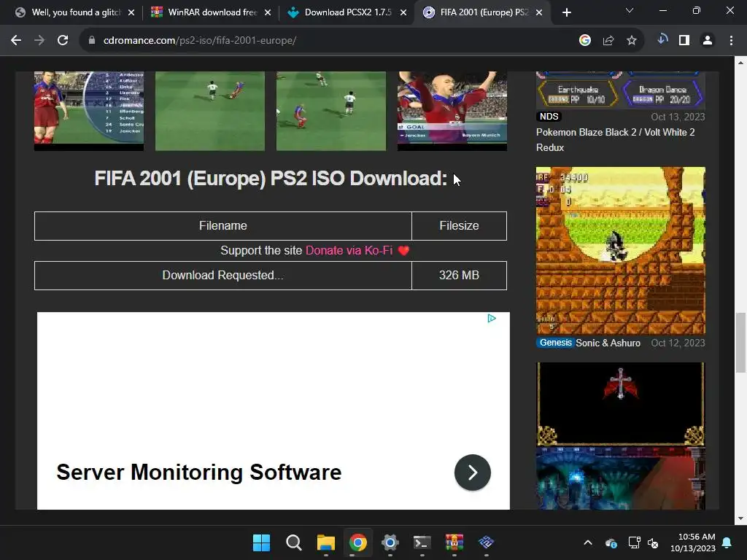Viewport: 747px width, 560px height.
Task: Close the Download PCSX2 tab
Action: click(x=403, y=13)
